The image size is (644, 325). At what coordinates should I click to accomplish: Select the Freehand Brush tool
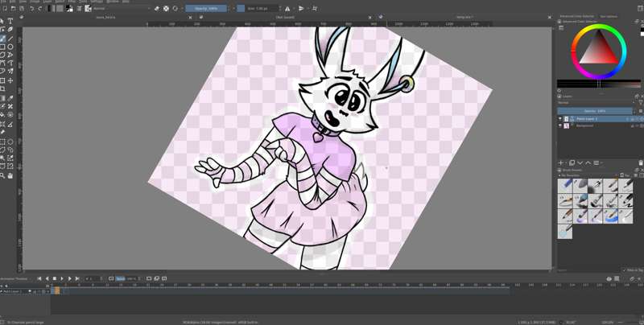tap(3, 38)
